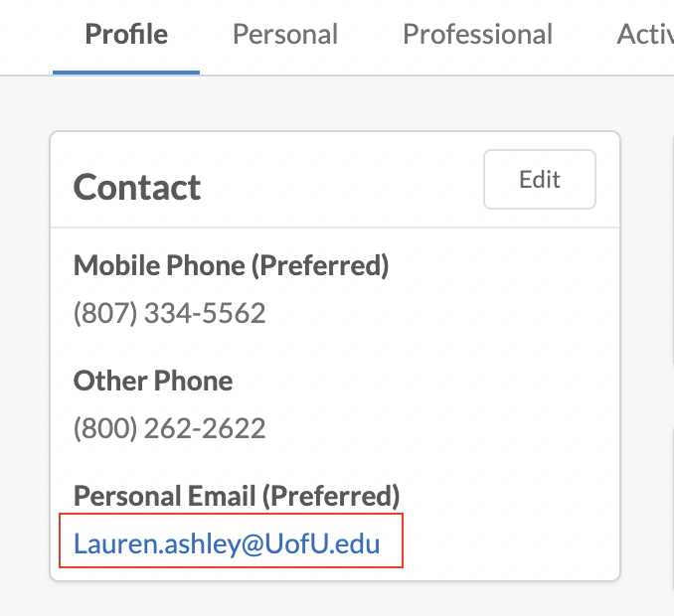Click the divider line under Contact header
This screenshot has width=674, height=616.
(335, 229)
